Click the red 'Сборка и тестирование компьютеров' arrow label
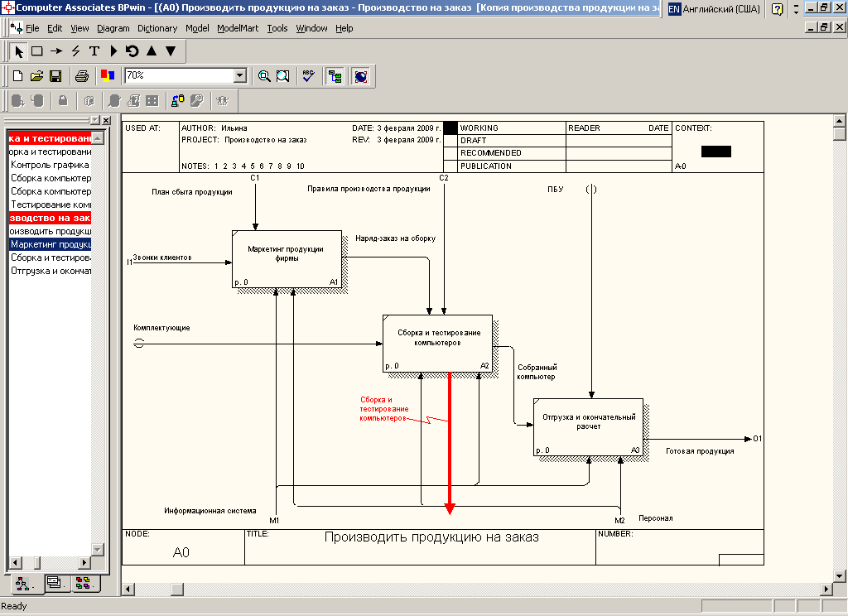This screenshot has width=848, height=616. tap(383, 409)
